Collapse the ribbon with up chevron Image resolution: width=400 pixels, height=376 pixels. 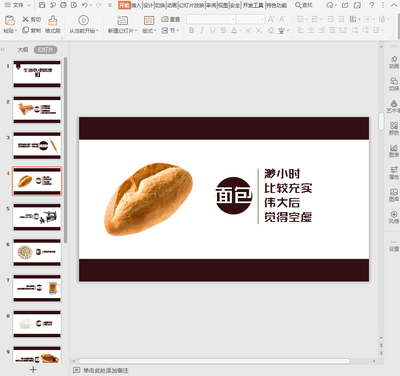coord(394,5)
